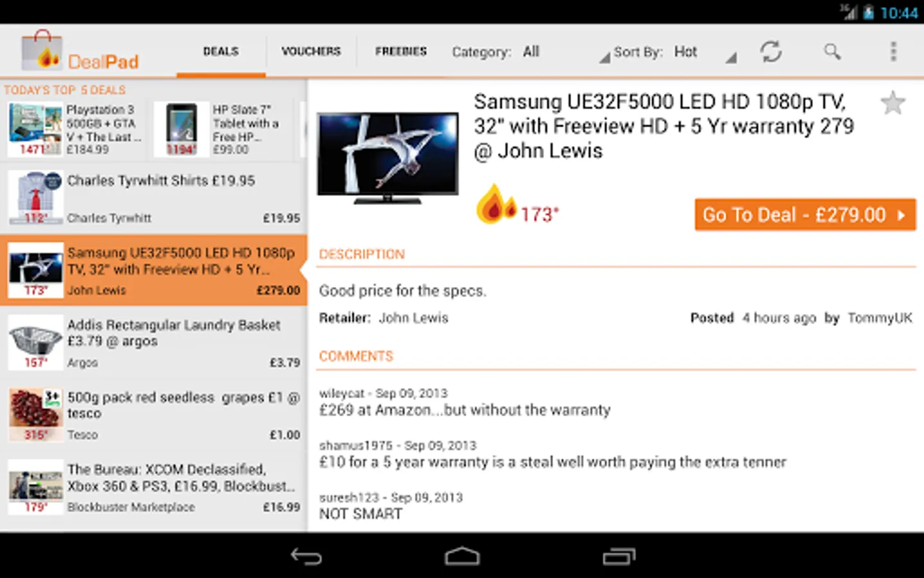Select the Deals tab
The height and width of the screenshot is (578, 924).
tap(221, 51)
